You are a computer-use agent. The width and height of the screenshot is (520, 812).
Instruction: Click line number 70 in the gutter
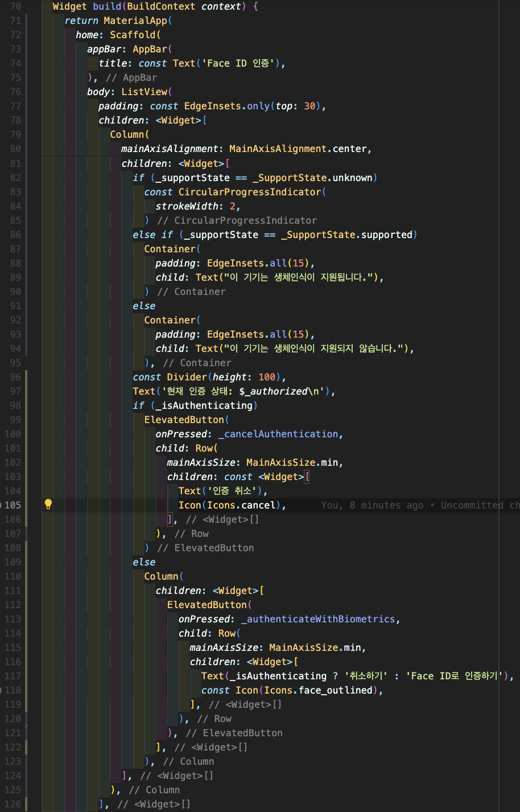15,6
